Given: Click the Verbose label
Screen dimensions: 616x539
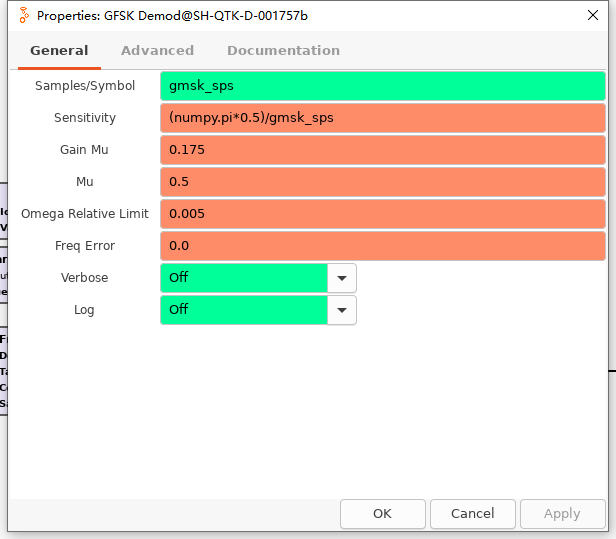Looking at the screenshot, I should pyautogui.click(x=84, y=278).
